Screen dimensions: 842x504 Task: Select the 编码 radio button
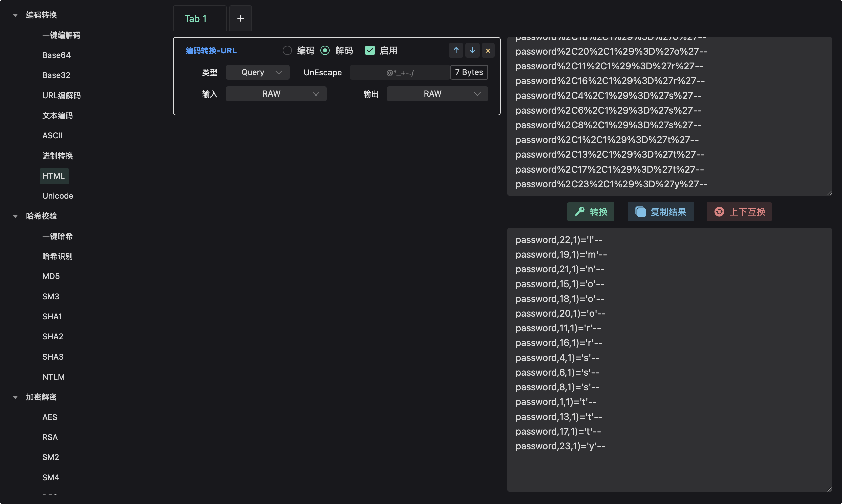287,50
